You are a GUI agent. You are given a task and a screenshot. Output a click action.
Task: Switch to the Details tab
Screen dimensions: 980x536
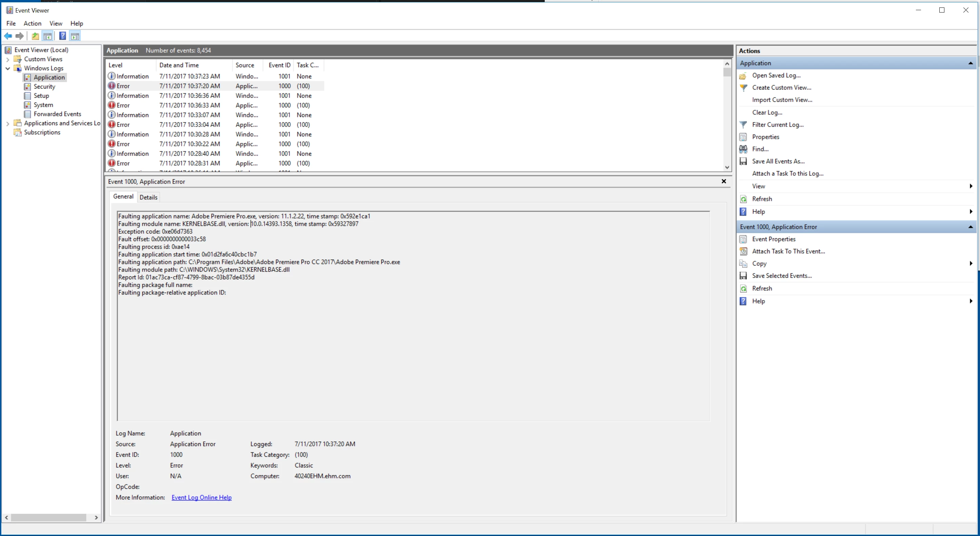(x=148, y=197)
